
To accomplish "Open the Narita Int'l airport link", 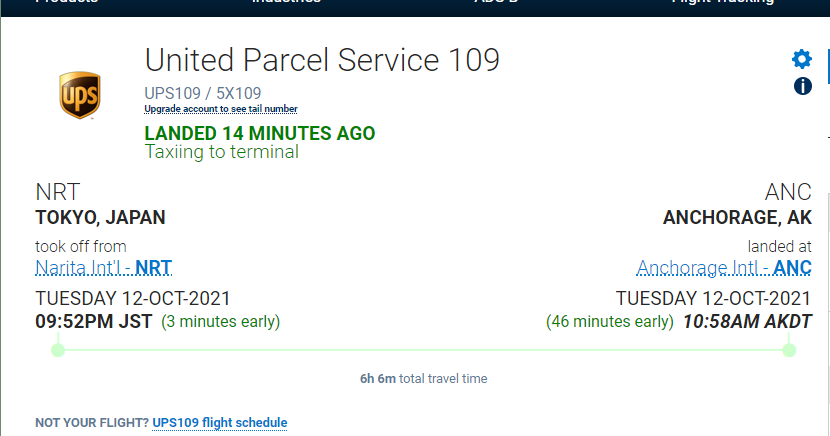I will click(x=83, y=268).
